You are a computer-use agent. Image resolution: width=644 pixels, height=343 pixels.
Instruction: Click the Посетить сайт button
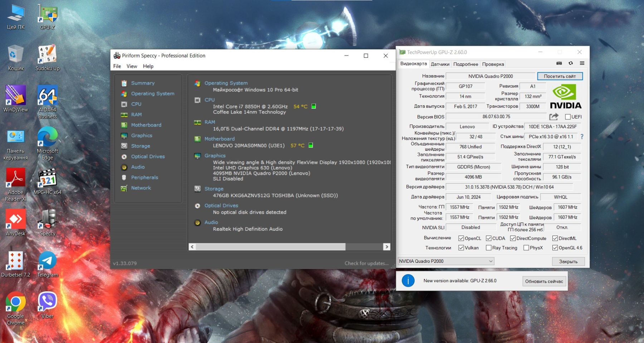[560, 76]
